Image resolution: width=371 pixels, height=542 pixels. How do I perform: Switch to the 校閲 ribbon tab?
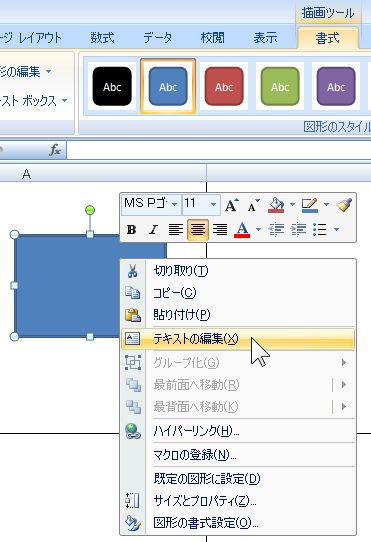pos(212,37)
